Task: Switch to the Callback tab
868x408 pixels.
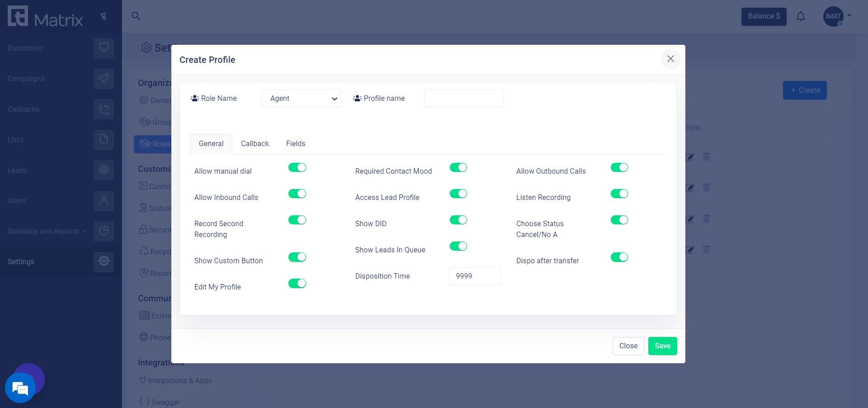Action: point(255,144)
